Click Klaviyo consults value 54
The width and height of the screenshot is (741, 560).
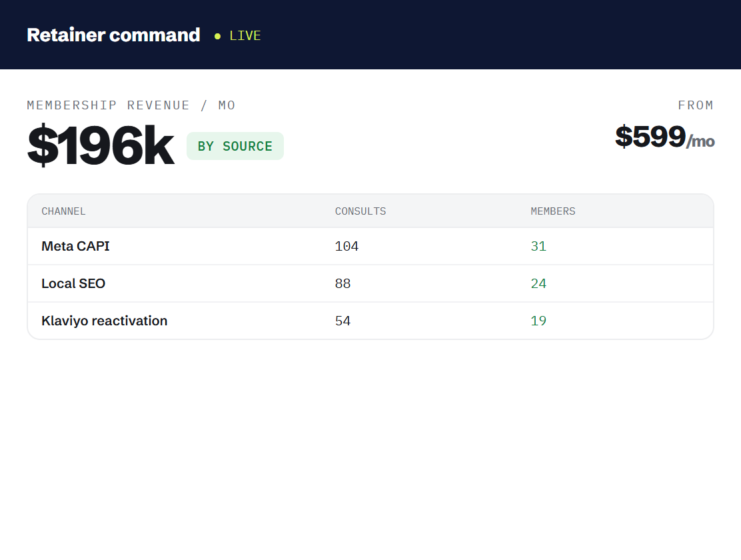click(x=343, y=321)
